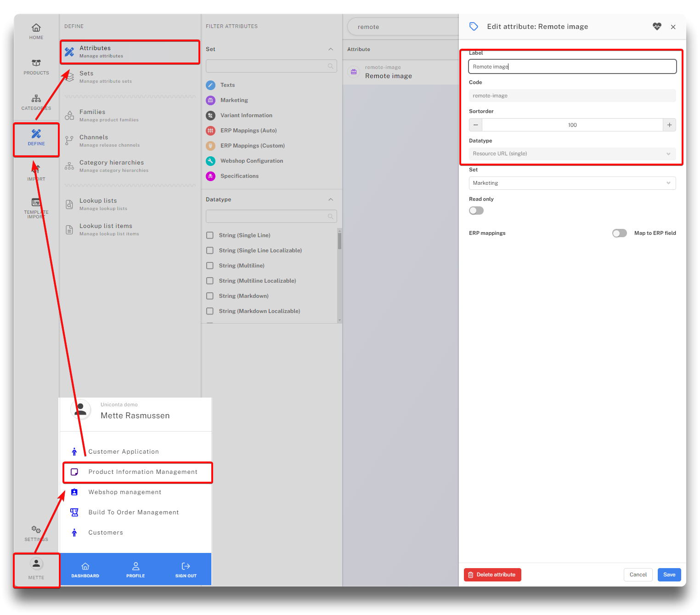This screenshot has height=615, width=700.
Task: Open Lookup lists in Define menu
Action: tap(98, 204)
